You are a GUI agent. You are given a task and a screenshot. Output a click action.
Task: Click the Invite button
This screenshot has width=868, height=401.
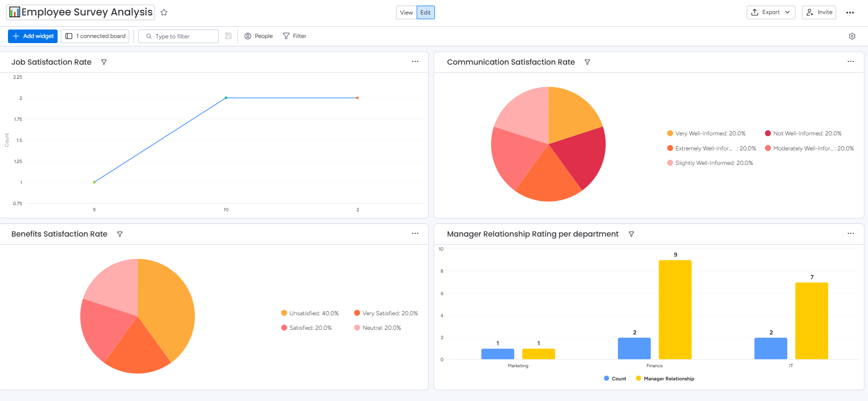819,12
